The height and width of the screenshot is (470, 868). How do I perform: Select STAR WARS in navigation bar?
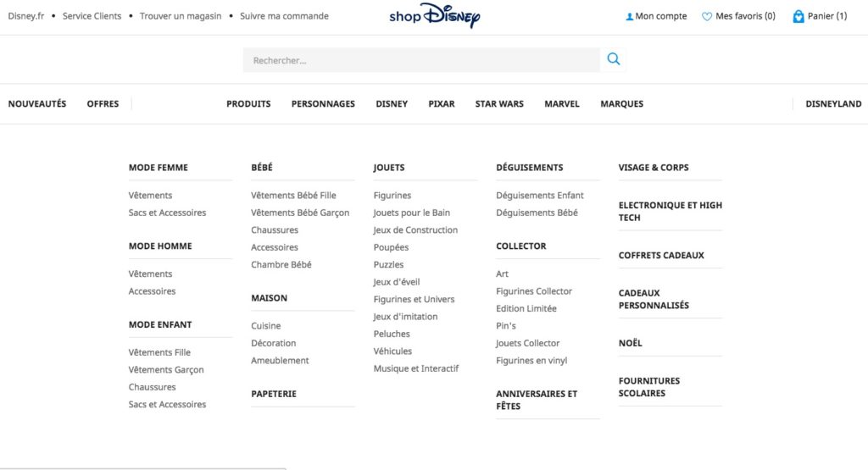click(x=499, y=104)
